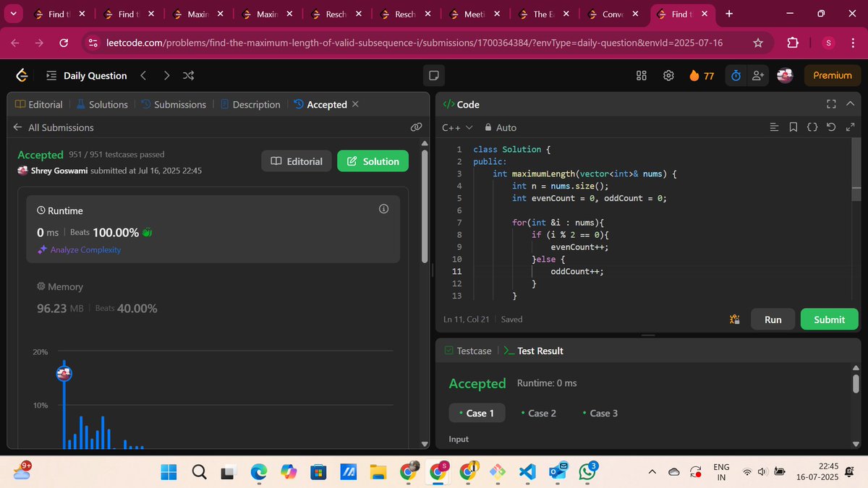Open WhatsApp from the taskbar
This screenshot has height=488, width=868.
[x=586, y=472]
